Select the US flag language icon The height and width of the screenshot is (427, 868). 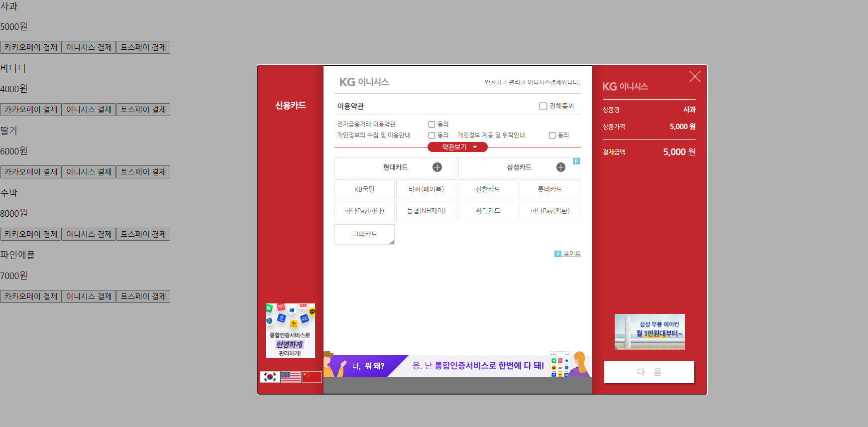[x=291, y=377]
